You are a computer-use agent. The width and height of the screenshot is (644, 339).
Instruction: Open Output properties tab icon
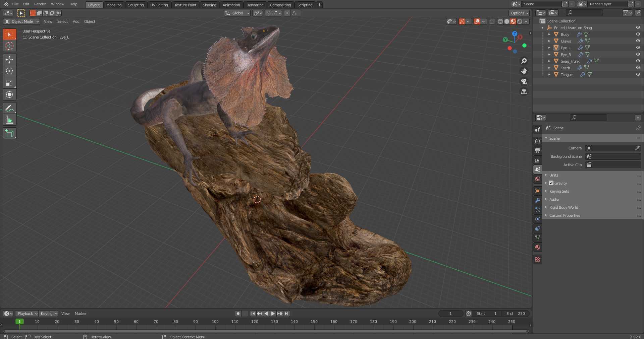coord(538,151)
